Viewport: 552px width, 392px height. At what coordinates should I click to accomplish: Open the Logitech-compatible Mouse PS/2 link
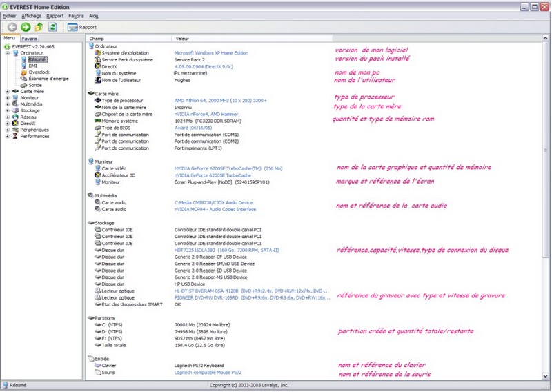coord(208,373)
